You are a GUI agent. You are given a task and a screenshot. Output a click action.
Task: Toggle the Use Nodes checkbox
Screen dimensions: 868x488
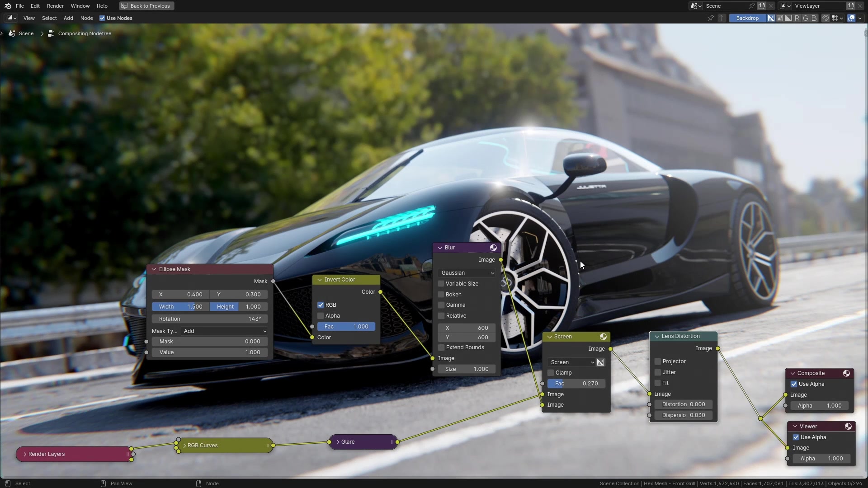click(x=102, y=18)
